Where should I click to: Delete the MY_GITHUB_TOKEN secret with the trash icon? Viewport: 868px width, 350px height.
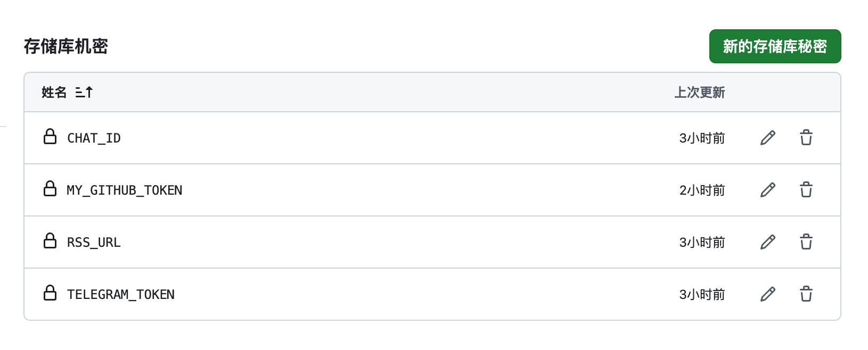(x=806, y=190)
